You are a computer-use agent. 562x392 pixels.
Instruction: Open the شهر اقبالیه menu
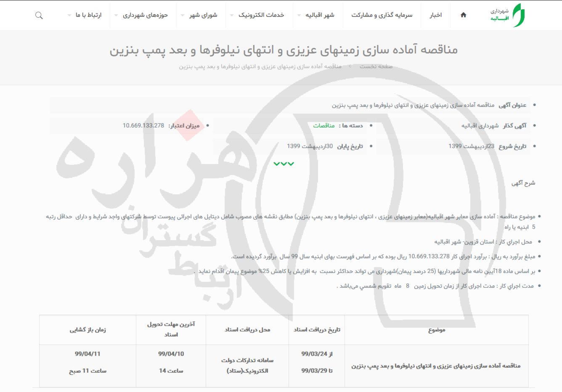pos(320,15)
